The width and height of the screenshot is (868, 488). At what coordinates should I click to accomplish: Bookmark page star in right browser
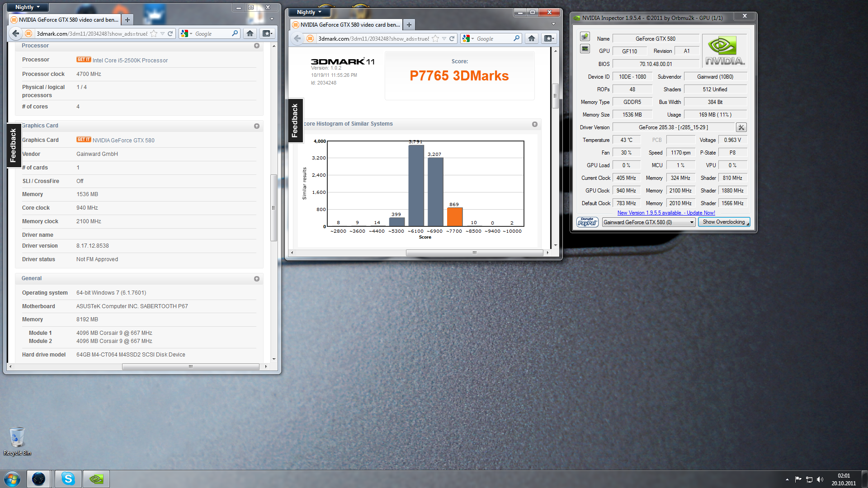click(435, 39)
